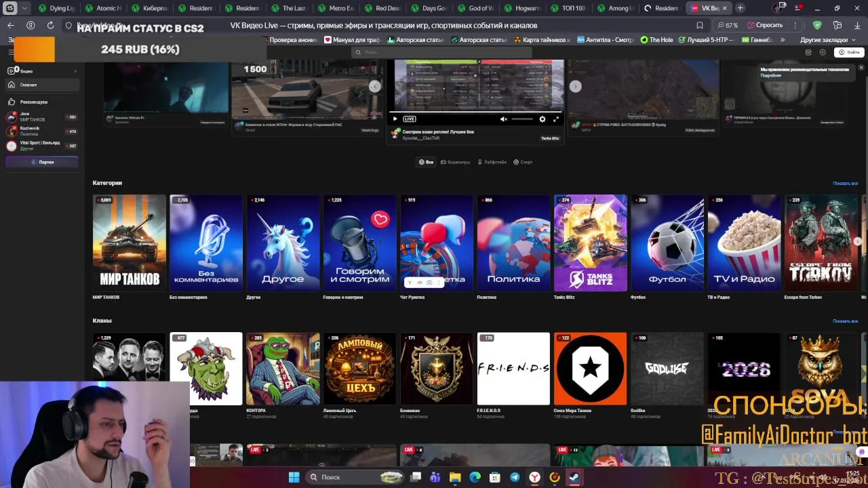Go to the previous carousel stream arrow

[375, 86]
